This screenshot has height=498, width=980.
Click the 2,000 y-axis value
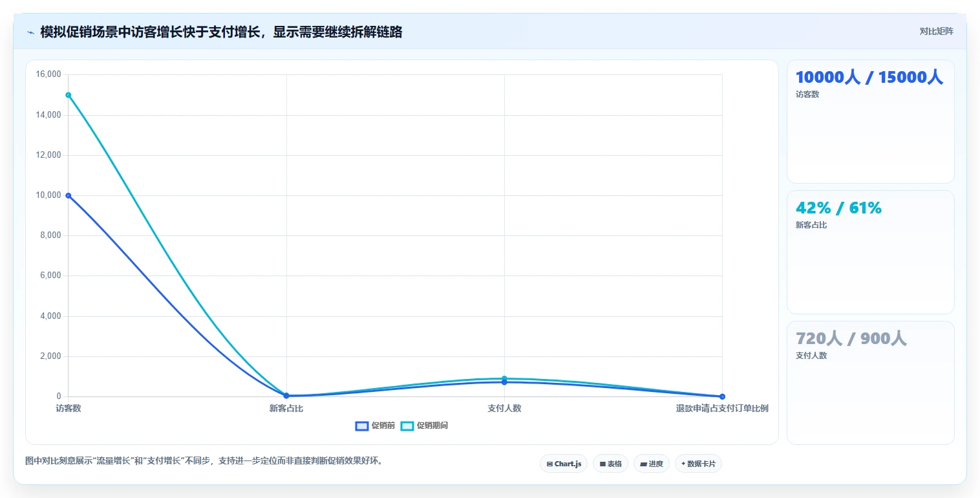pyautogui.click(x=50, y=356)
